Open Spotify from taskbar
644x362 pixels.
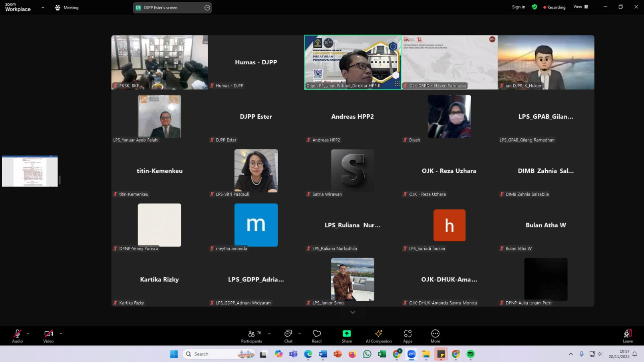coord(470,354)
